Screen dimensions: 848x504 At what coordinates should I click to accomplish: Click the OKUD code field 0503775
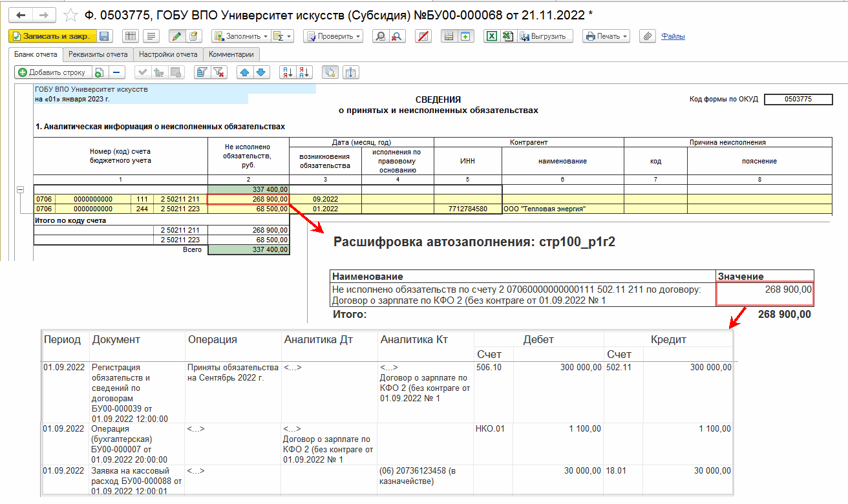click(798, 100)
